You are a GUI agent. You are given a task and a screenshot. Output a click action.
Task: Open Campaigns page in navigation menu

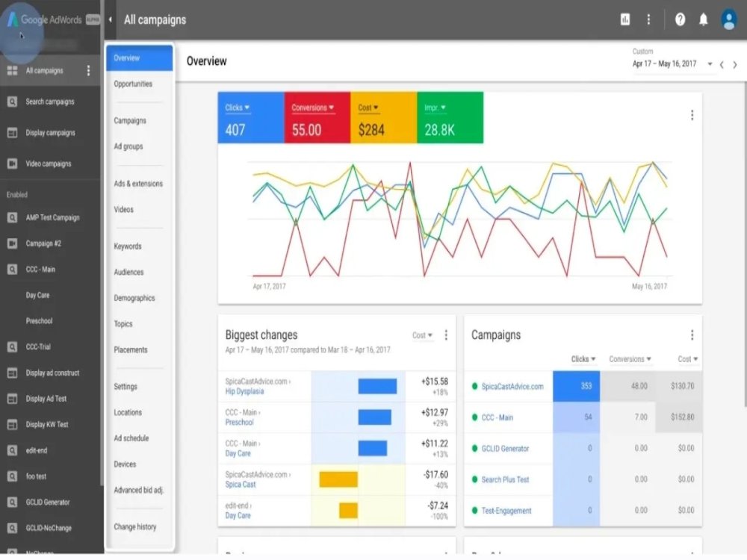(129, 120)
